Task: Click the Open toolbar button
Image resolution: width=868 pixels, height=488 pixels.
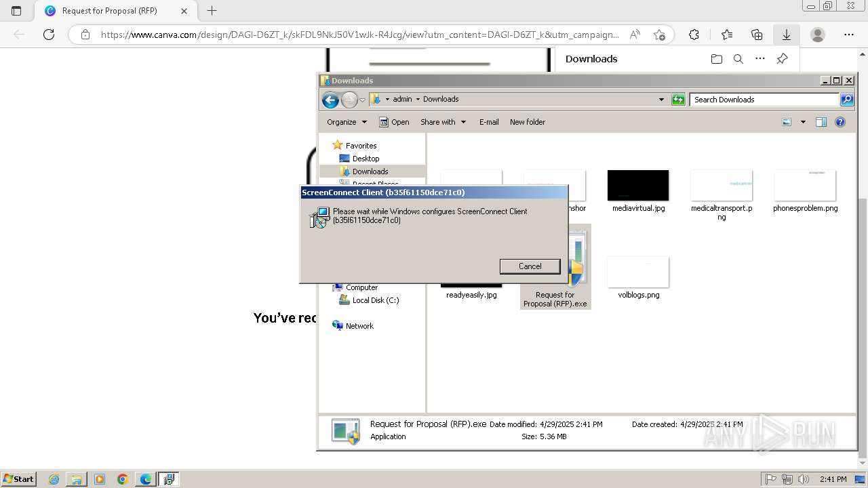Action: pyautogui.click(x=394, y=122)
